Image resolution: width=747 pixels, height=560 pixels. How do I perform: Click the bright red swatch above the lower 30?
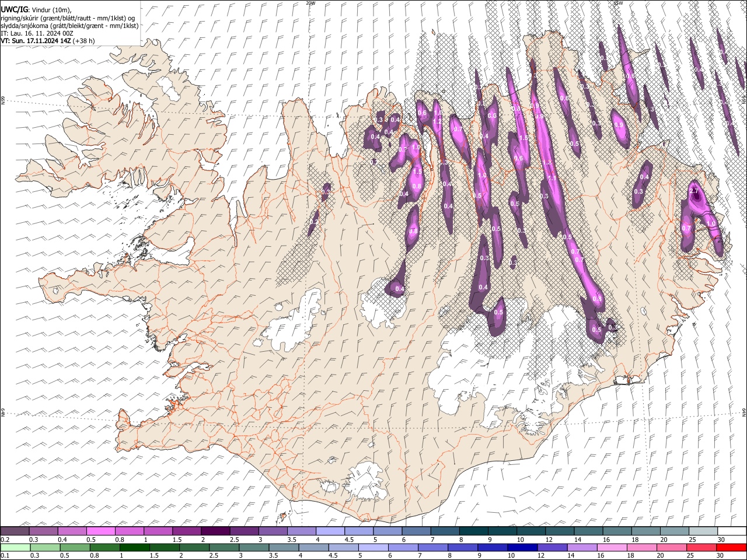(x=732, y=547)
